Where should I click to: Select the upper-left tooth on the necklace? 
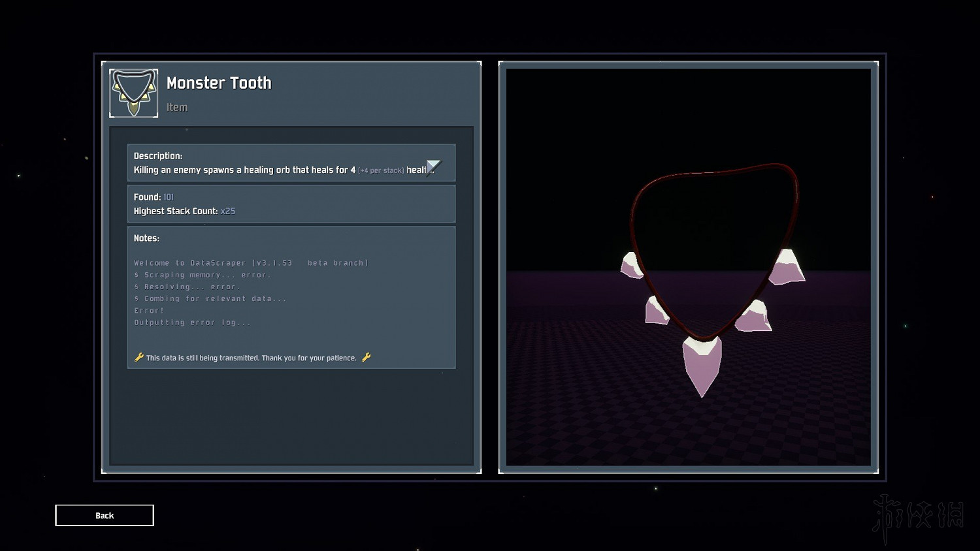(x=631, y=266)
